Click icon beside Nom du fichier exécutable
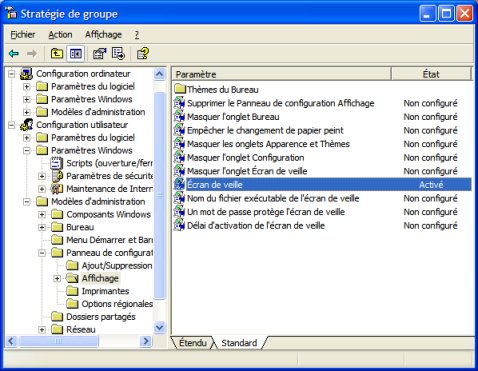Image resolution: width=478 pixels, height=371 pixels. pos(180,198)
